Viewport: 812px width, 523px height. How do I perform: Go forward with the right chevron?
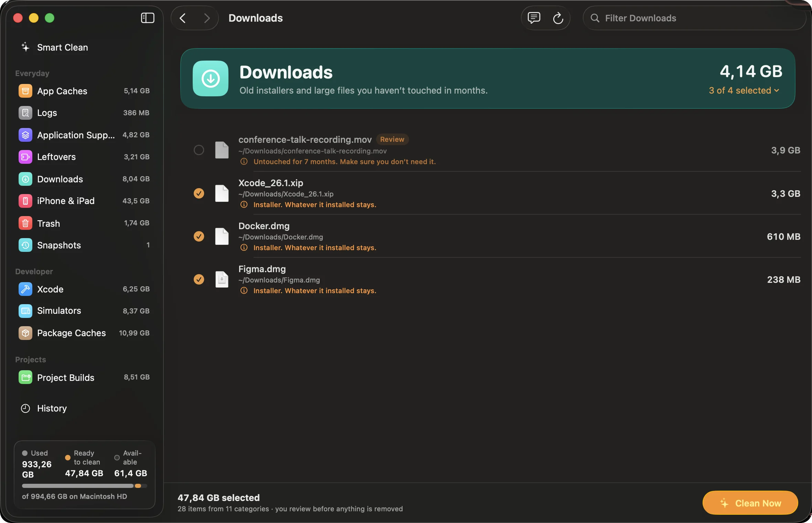(206, 18)
